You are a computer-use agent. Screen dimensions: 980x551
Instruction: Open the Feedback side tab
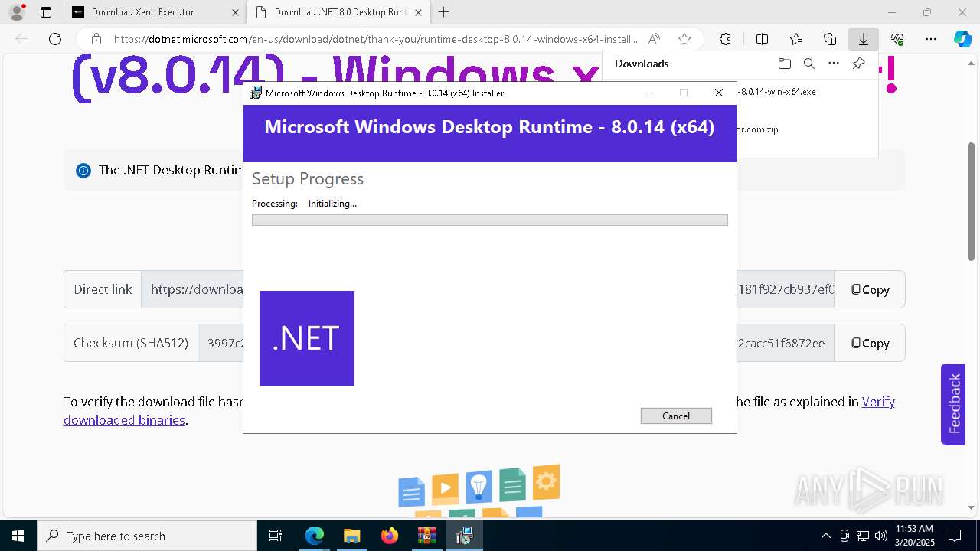[953, 404]
